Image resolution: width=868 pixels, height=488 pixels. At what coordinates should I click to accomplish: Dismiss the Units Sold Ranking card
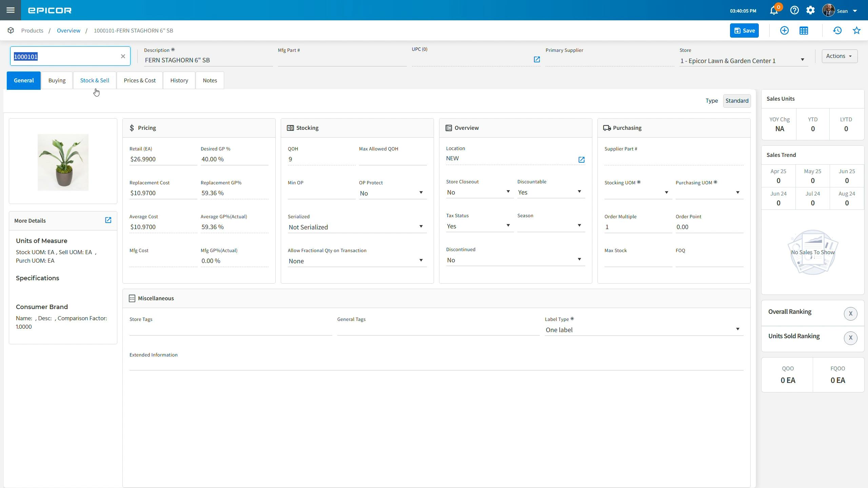tap(850, 338)
